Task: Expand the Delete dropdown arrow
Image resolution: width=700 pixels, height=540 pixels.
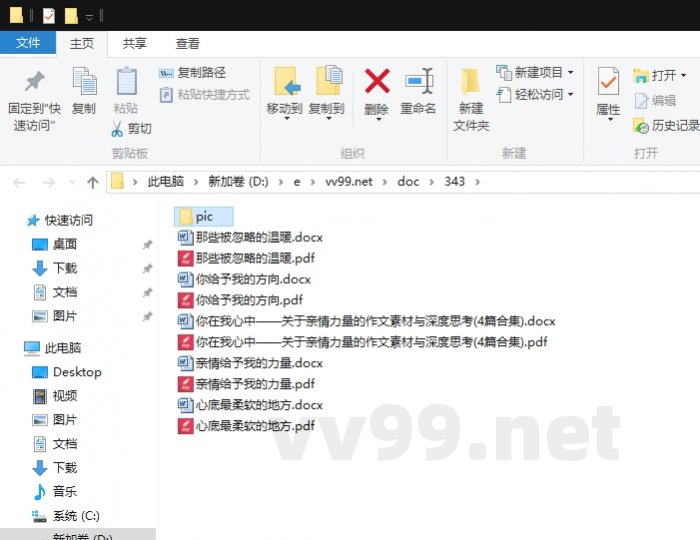Action: tap(378, 119)
